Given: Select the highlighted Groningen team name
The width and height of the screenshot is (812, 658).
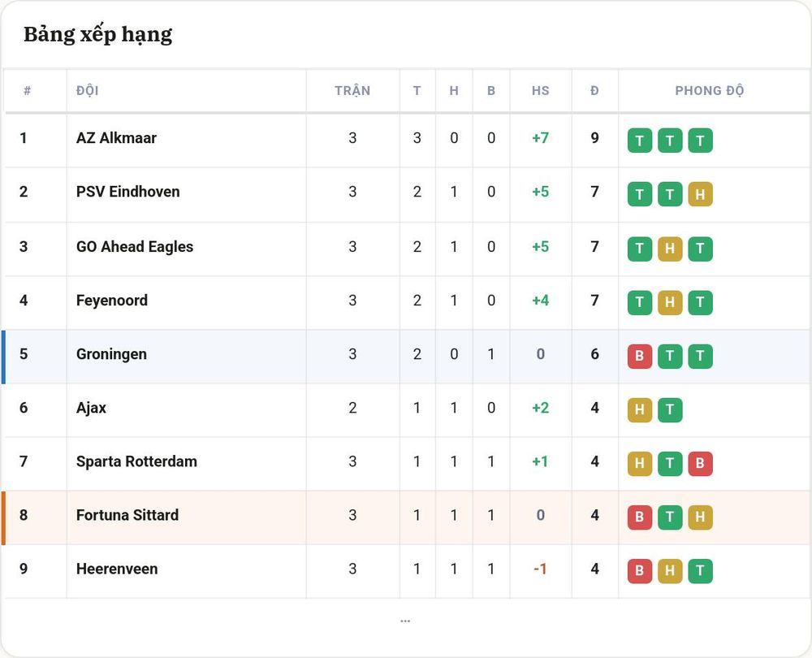Looking at the screenshot, I should pyautogui.click(x=111, y=354).
